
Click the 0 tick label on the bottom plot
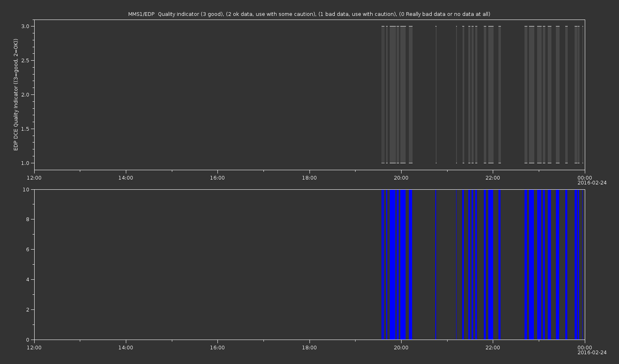pos(28,340)
